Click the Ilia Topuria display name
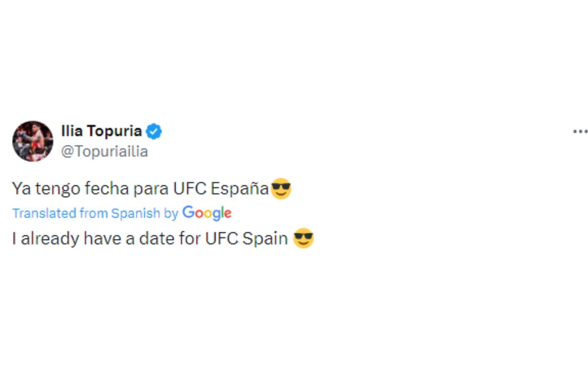The width and height of the screenshot is (588, 368). (x=101, y=131)
